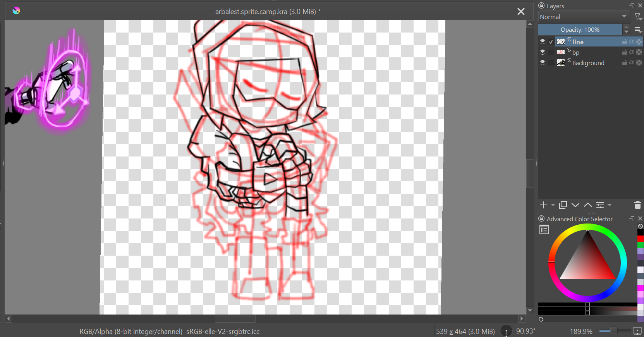The image size is (644, 337).
Task: Click the 90.93° rotation angle field
Action: pyautogui.click(x=526, y=331)
